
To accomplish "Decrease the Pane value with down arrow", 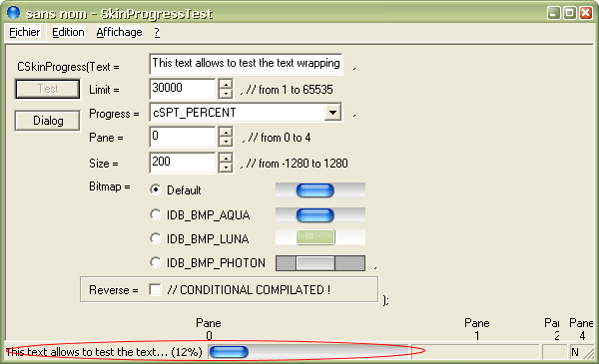I will pyautogui.click(x=227, y=142).
